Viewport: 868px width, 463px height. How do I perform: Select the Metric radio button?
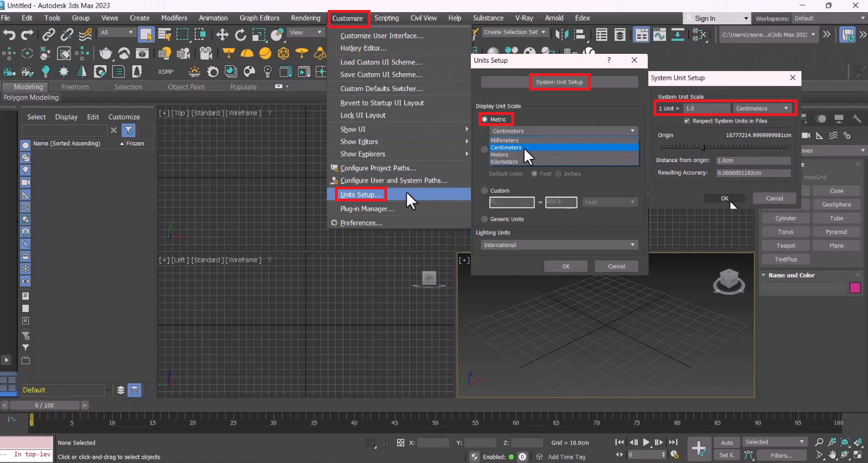tap(485, 119)
